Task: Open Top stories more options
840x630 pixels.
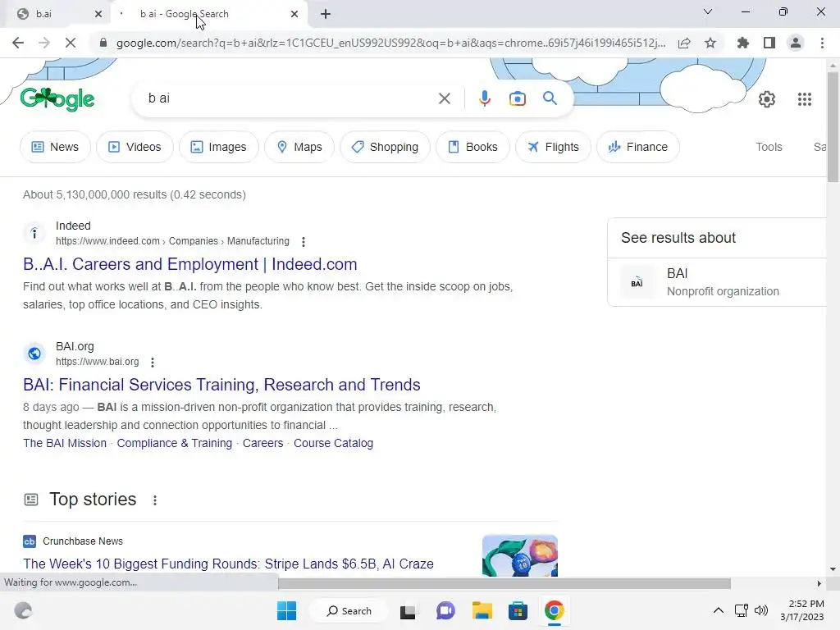Action: coord(155,500)
